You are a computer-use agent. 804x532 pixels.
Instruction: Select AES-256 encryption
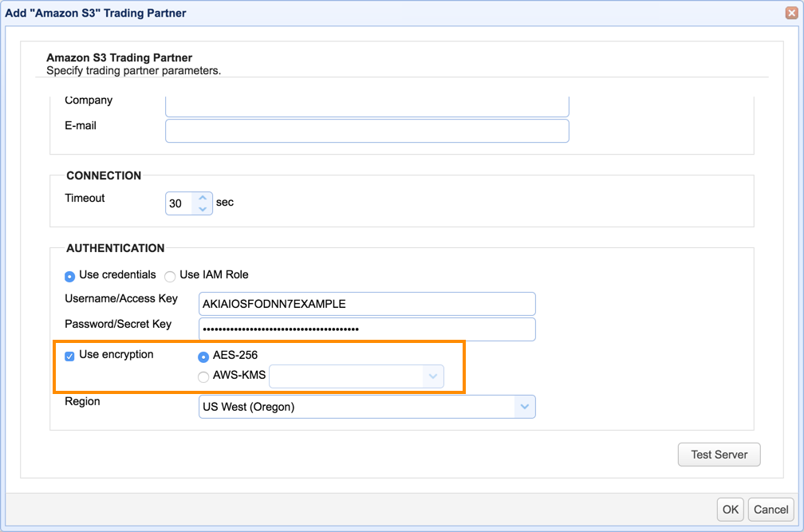click(203, 357)
